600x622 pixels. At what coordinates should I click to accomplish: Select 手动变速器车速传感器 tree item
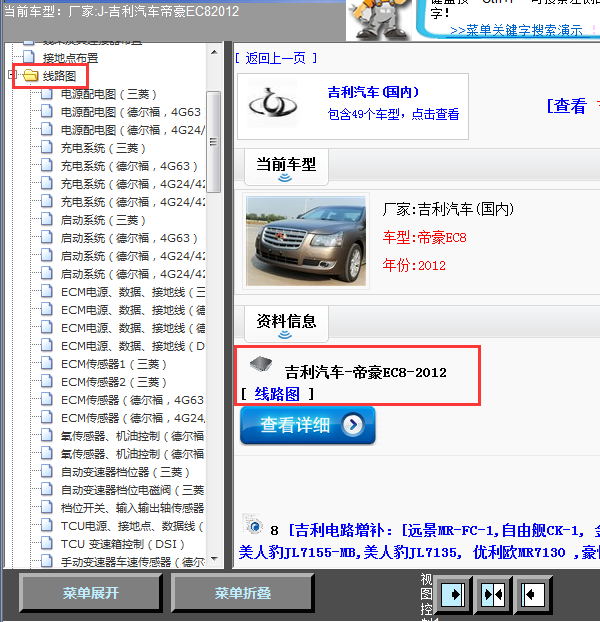(132, 562)
